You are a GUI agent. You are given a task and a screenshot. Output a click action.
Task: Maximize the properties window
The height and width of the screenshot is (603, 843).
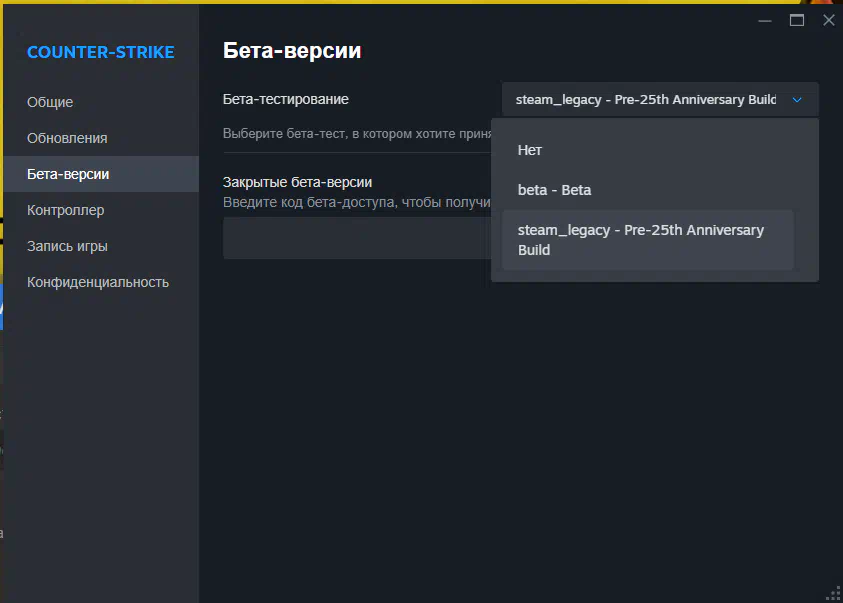click(797, 20)
